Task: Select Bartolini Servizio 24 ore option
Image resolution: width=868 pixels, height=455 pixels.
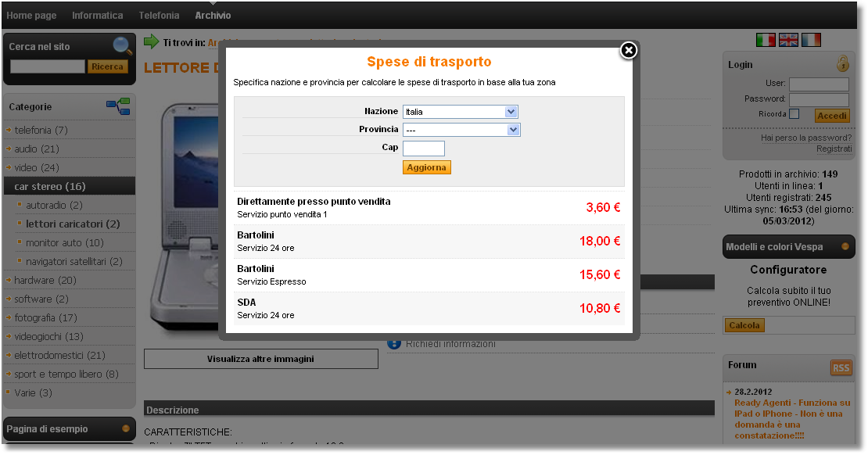Action: [x=429, y=242]
